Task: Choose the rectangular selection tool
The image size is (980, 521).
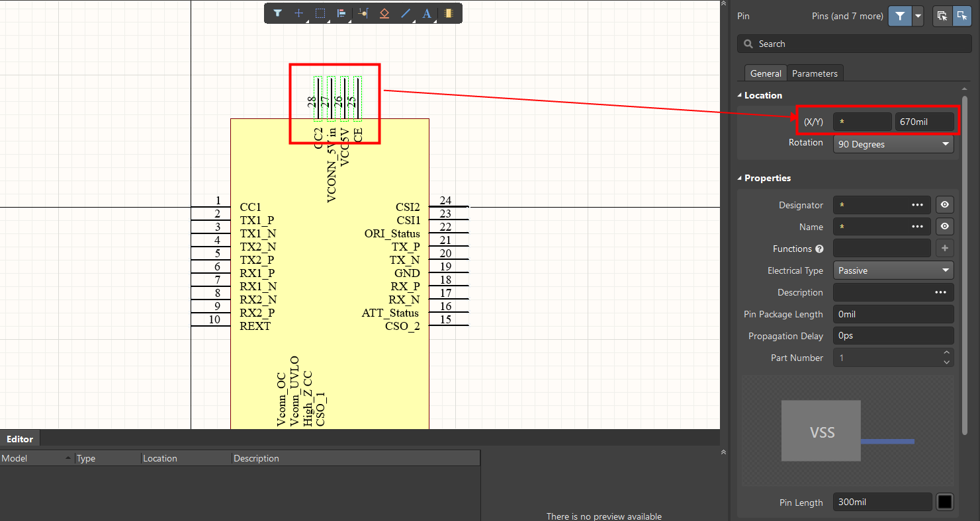Action: [320, 13]
